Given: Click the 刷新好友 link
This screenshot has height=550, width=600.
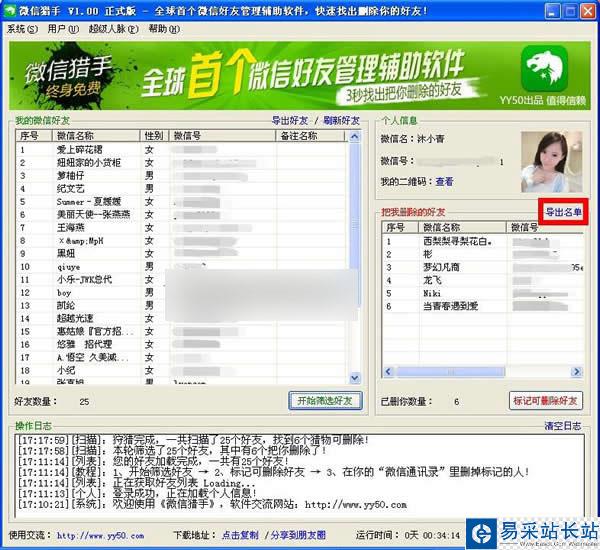Looking at the screenshot, I should 341,121.
